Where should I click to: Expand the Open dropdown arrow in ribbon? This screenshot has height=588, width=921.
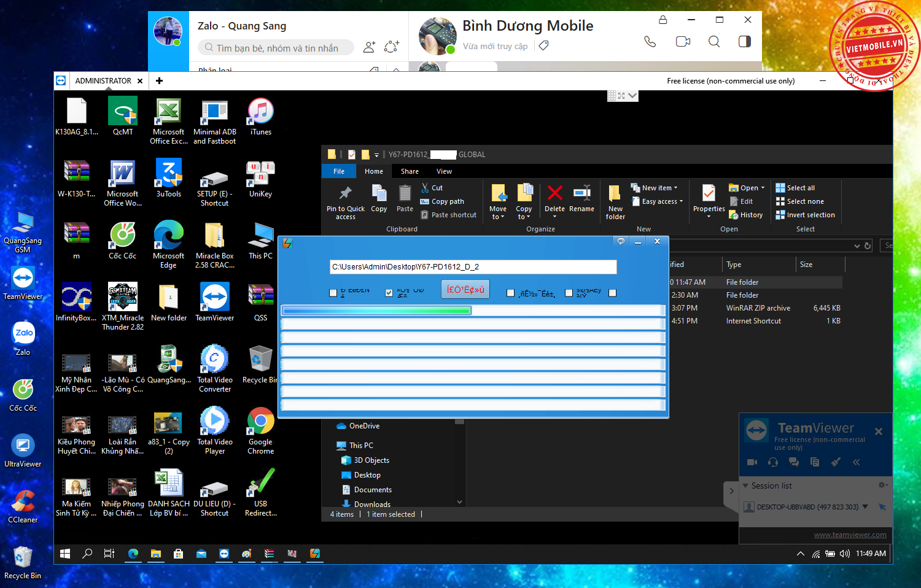763,188
